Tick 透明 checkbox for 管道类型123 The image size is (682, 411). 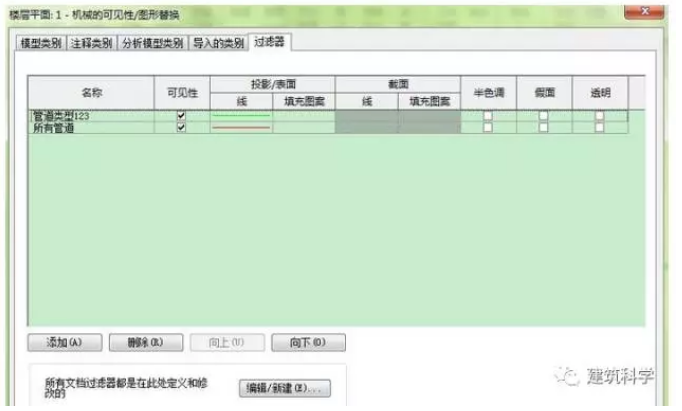600,116
